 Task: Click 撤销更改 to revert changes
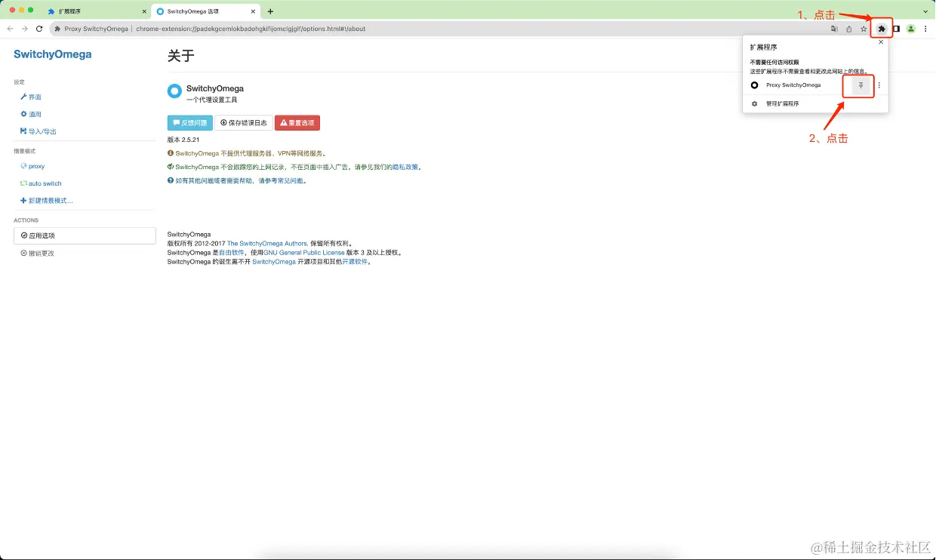tap(38, 253)
